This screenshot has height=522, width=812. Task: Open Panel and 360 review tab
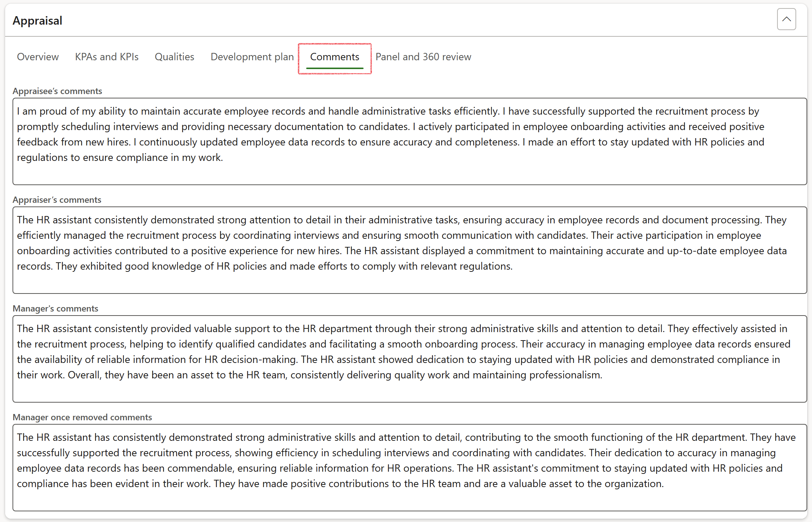(423, 57)
